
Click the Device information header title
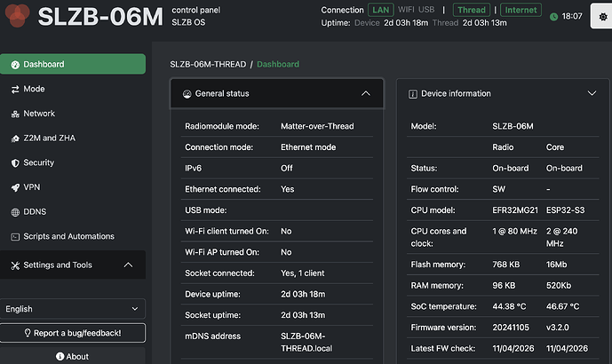point(456,93)
